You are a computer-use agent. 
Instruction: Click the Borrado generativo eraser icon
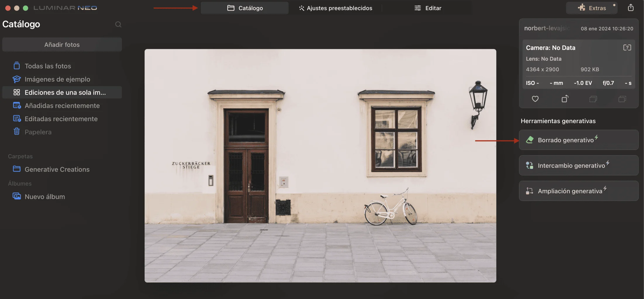click(530, 140)
